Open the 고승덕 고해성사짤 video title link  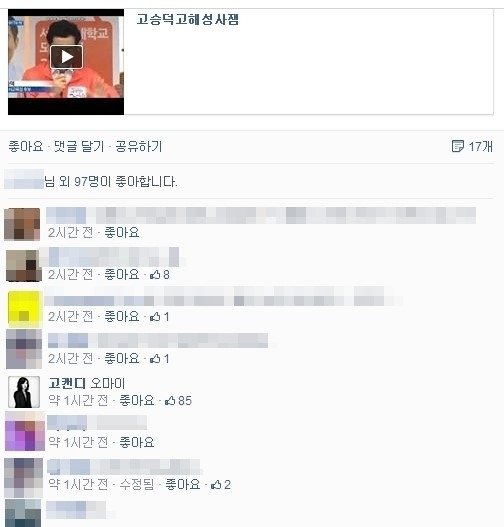point(187,19)
